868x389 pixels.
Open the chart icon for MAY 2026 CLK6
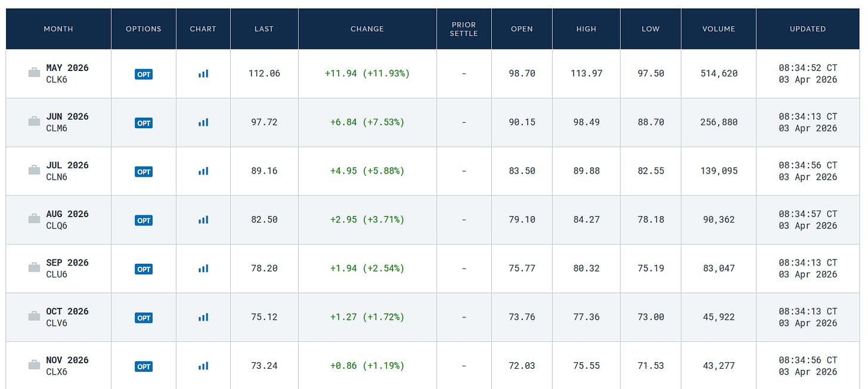203,73
